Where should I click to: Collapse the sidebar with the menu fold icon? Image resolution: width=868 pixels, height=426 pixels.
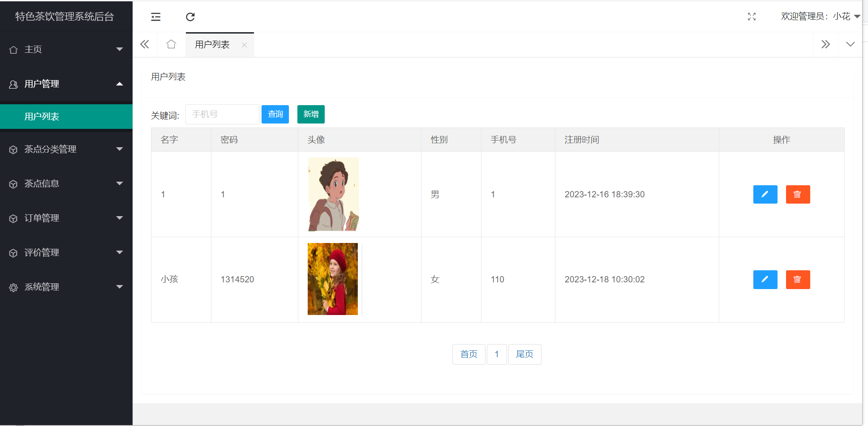[156, 17]
